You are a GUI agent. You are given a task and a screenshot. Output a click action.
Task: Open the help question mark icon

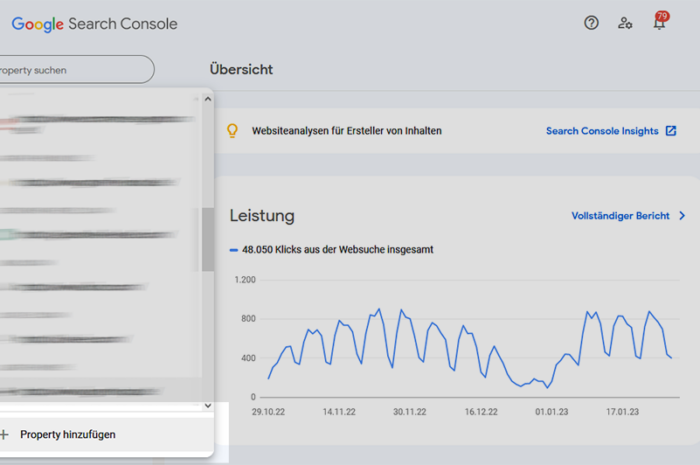(591, 23)
